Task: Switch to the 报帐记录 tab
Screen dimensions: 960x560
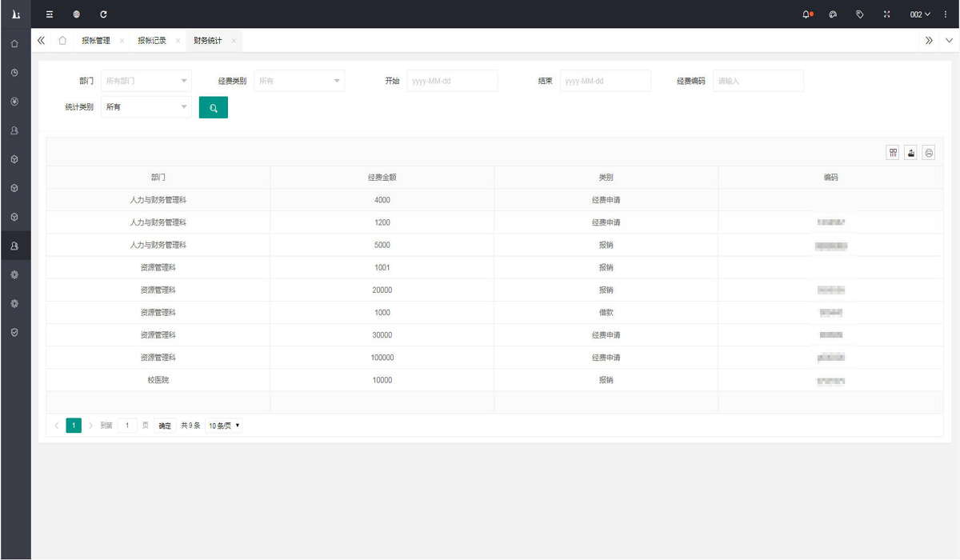Action: tap(152, 41)
